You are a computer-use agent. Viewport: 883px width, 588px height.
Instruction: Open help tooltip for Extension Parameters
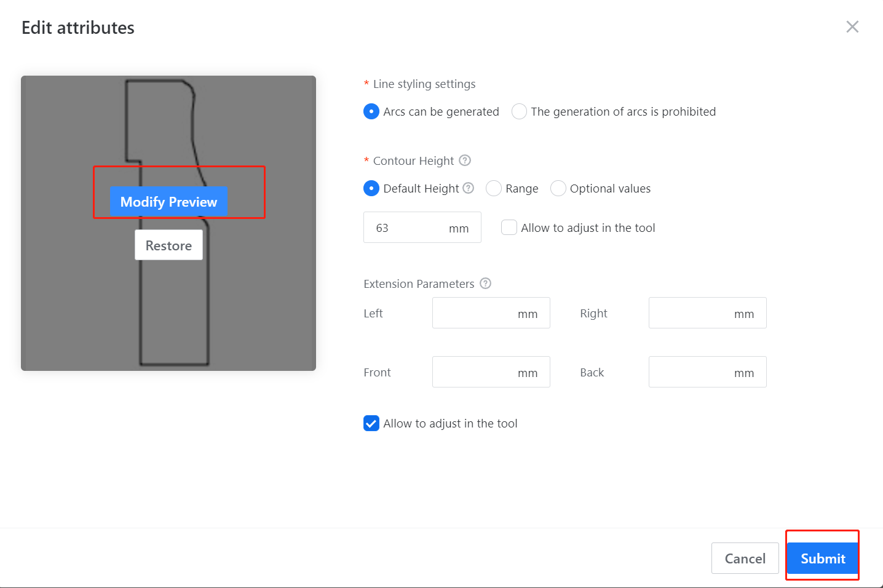click(x=485, y=284)
